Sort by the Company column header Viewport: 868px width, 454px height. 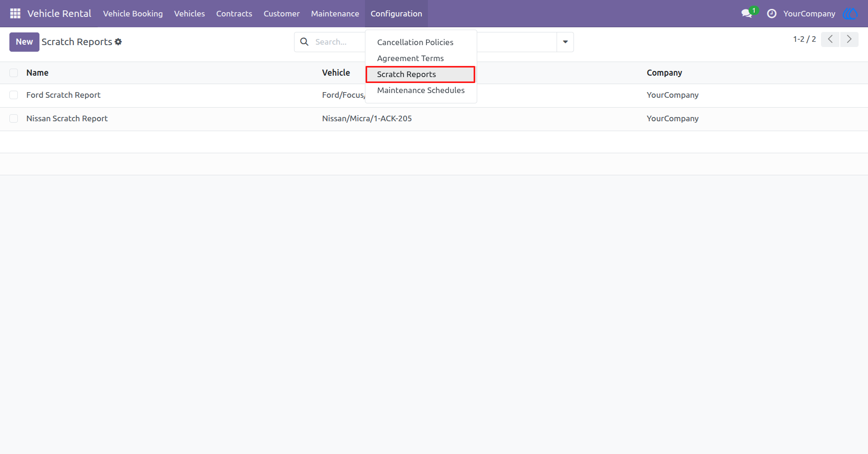point(664,73)
